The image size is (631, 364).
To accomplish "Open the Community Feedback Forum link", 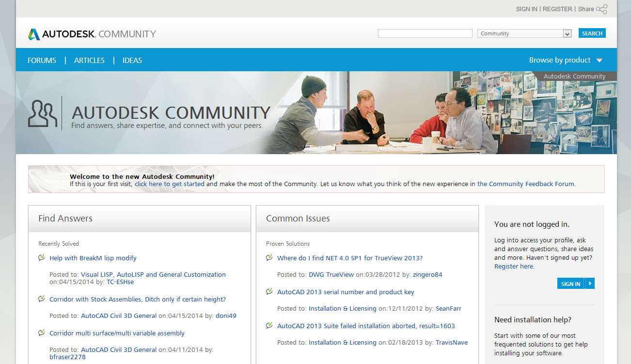I will [526, 184].
